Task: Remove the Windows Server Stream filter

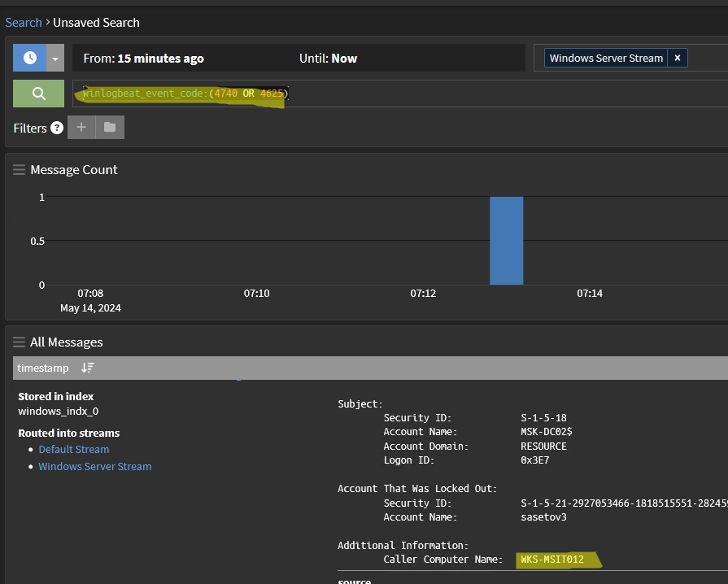Action: [x=678, y=58]
